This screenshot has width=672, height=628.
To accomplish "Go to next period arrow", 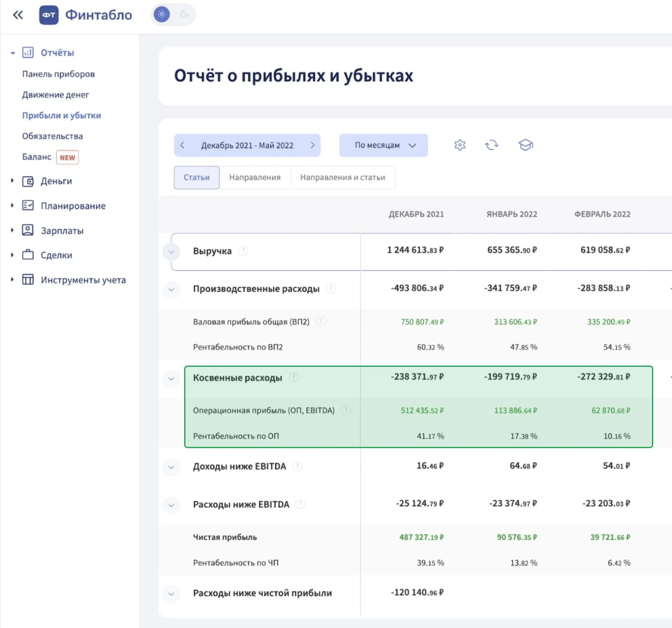I will point(313,145).
